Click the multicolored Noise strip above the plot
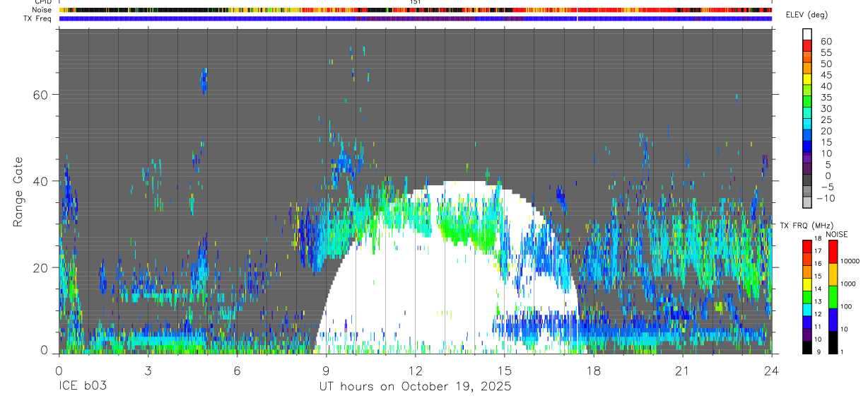Image resolution: width=868 pixels, height=401 pixels. click(x=416, y=11)
